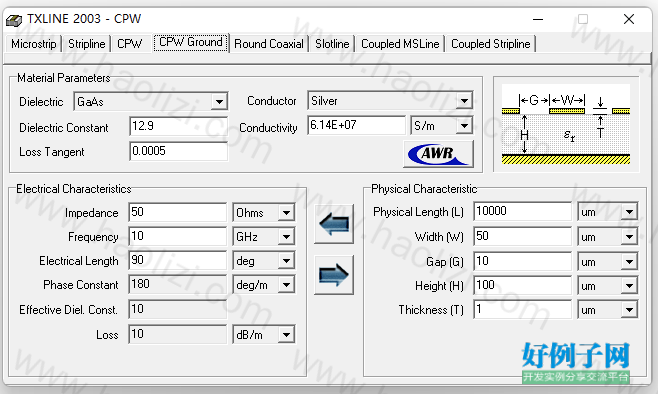This screenshot has width=658, height=394.
Task: Click the Height (H) input field
Action: click(522, 285)
